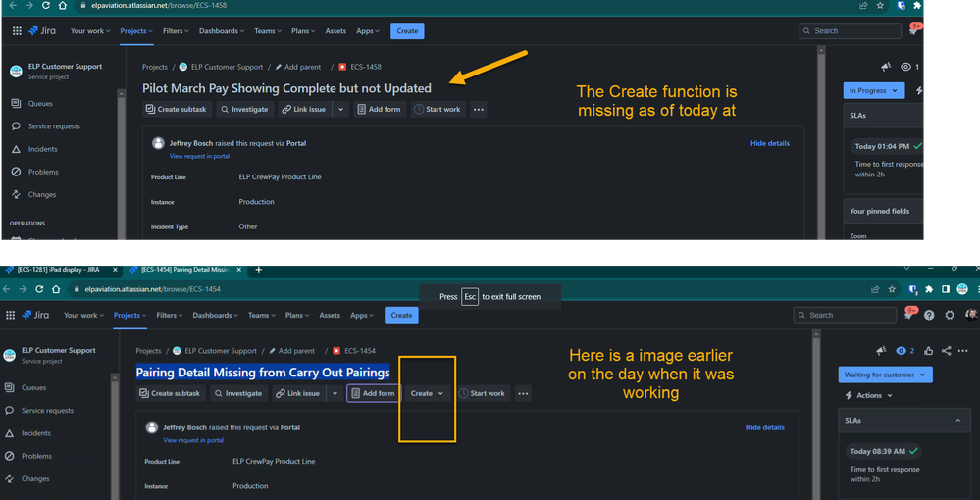
Task: Open Link issue arrow dropdown on ECS-1454
Action: 335,394
